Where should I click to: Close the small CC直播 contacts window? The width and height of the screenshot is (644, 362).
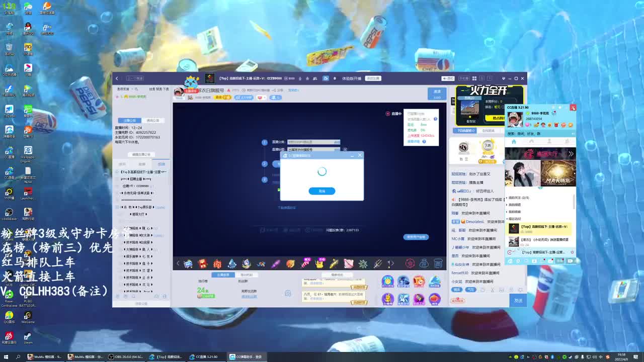(573, 108)
